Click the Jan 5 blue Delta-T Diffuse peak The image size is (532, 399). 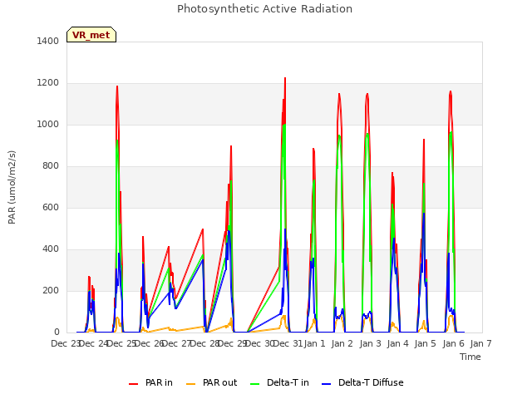point(424,214)
